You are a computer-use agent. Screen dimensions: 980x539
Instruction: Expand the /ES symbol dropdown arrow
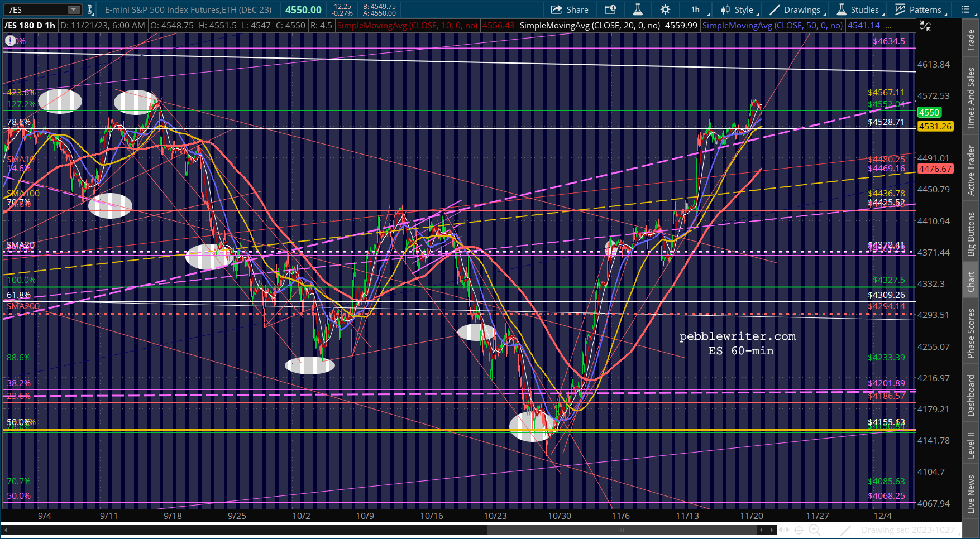pos(74,9)
